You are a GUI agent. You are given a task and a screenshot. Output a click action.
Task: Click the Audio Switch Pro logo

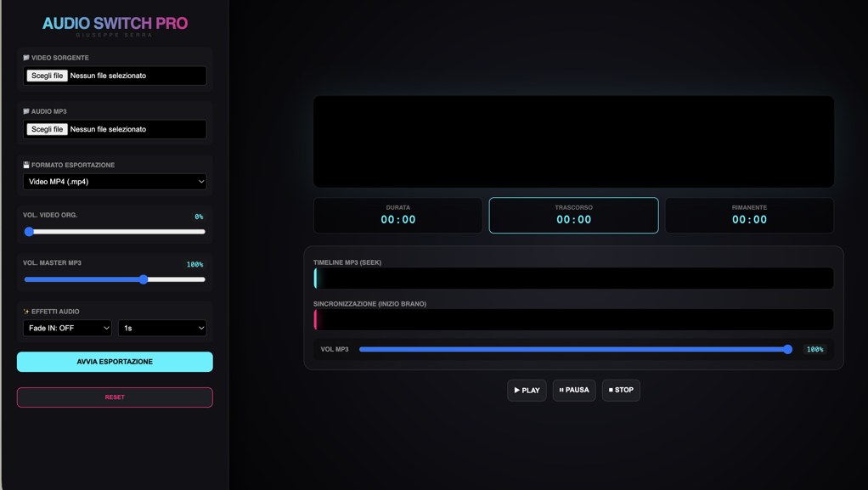(115, 23)
